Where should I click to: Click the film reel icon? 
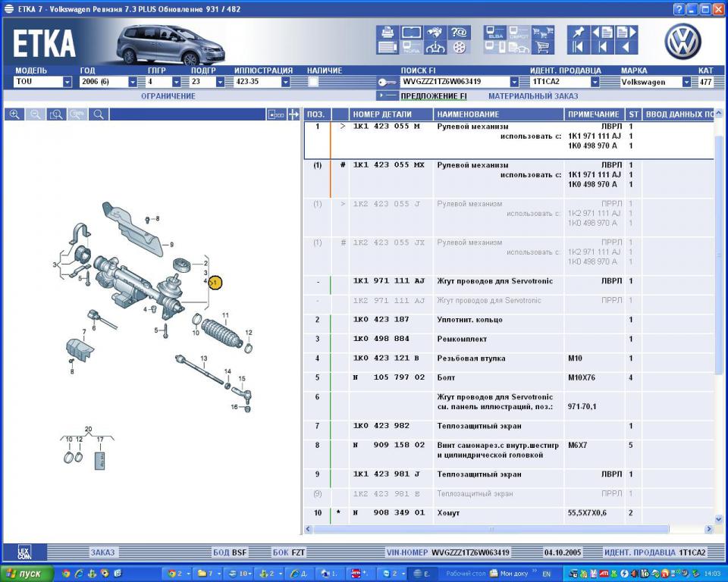coord(459,47)
